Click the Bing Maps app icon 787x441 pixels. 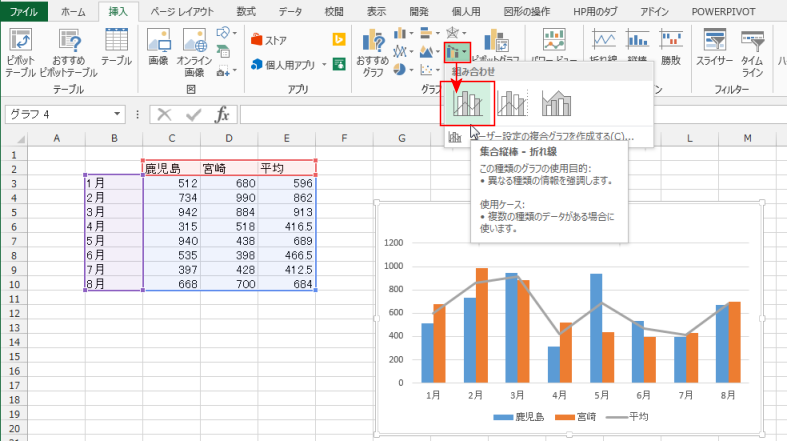(339, 39)
